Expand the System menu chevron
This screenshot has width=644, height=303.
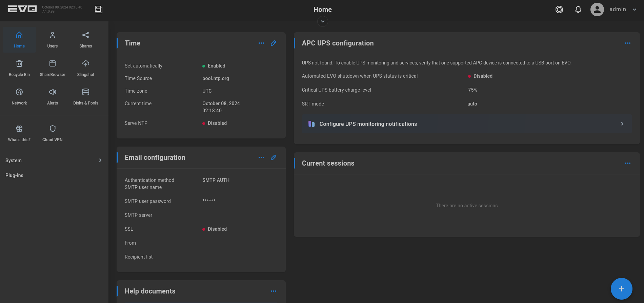tap(100, 160)
